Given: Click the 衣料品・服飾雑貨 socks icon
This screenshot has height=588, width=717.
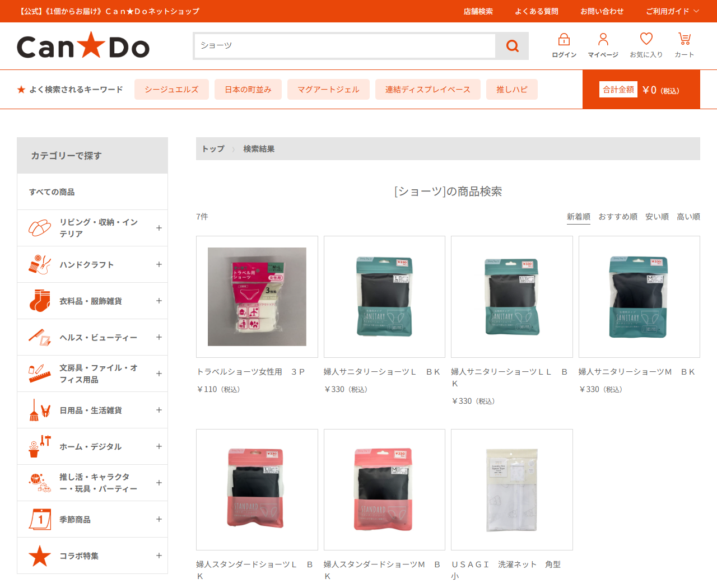Looking at the screenshot, I should 40,301.
